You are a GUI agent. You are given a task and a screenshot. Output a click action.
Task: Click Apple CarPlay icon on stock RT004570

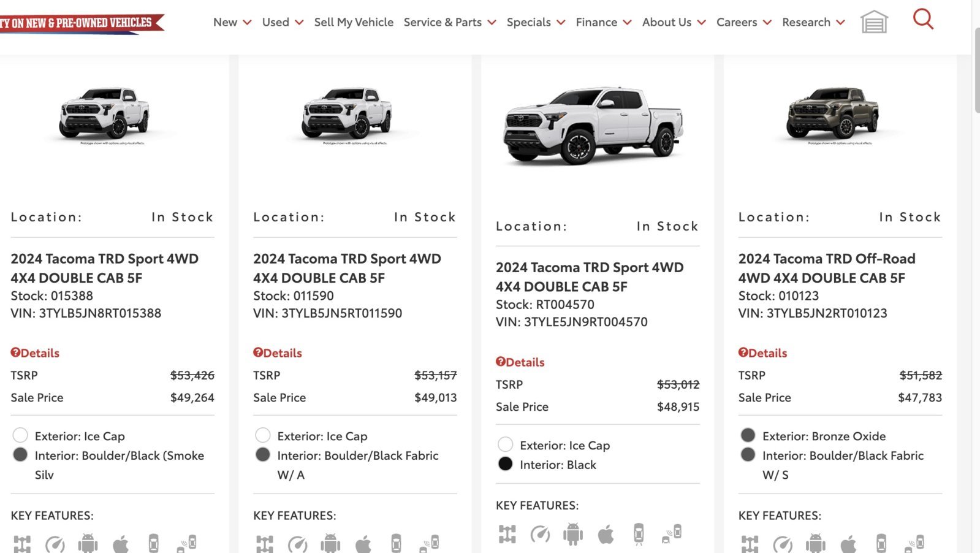tap(606, 534)
